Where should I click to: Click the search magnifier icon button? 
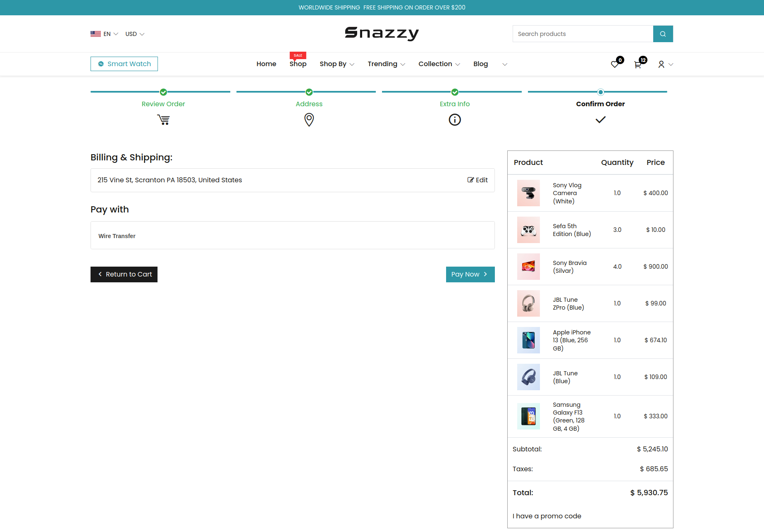coord(663,34)
